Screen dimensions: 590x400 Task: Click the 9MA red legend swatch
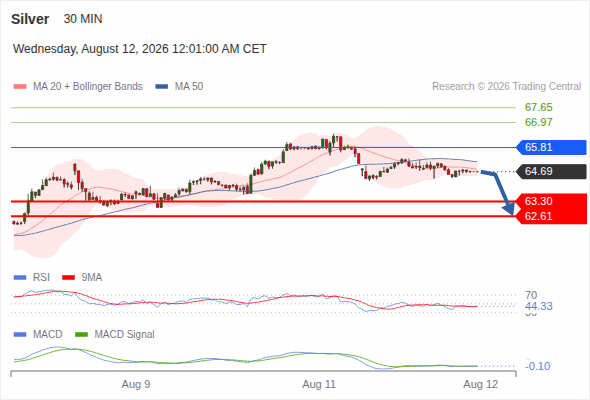pos(68,278)
